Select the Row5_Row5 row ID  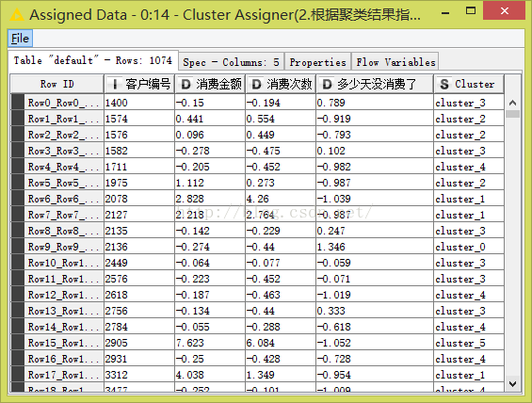click(63, 183)
